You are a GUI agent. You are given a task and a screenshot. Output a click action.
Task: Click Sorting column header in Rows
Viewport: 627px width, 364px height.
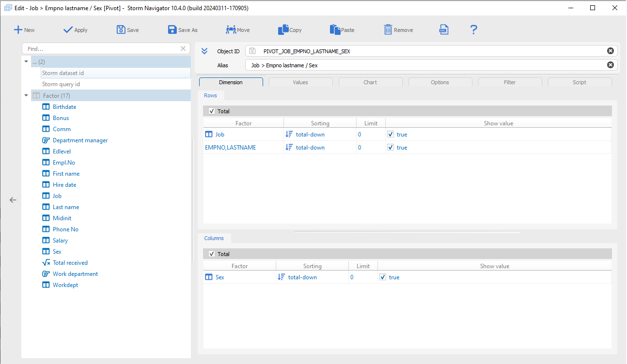point(320,123)
